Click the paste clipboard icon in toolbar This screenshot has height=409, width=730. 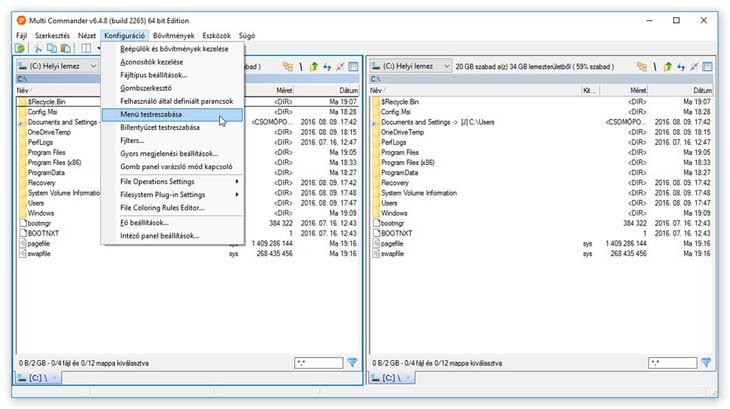tap(69, 48)
